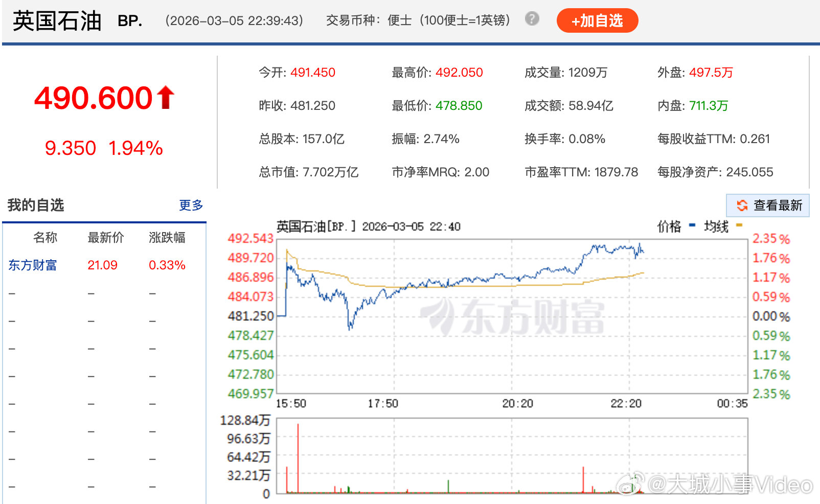The width and height of the screenshot is (820, 504).
Task: Click the red up arrow beside 490.600
Action: tap(165, 97)
